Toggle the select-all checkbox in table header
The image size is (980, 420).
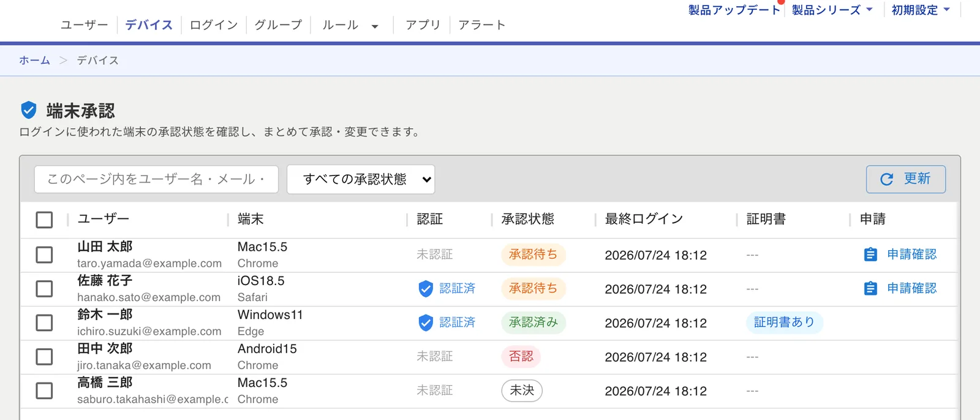click(44, 220)
